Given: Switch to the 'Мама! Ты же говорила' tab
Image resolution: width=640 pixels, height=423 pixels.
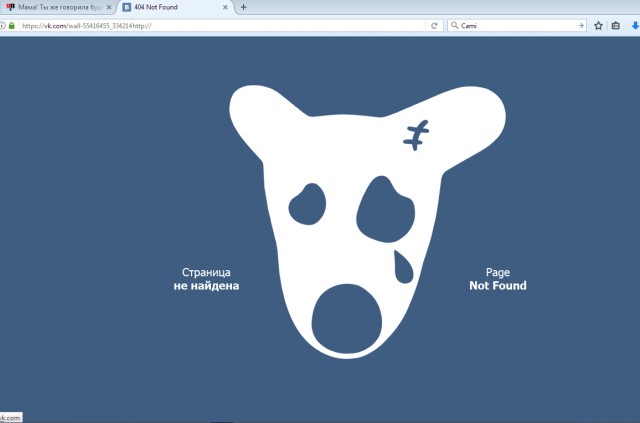Looking at the screenshot, I should point(57,7).
